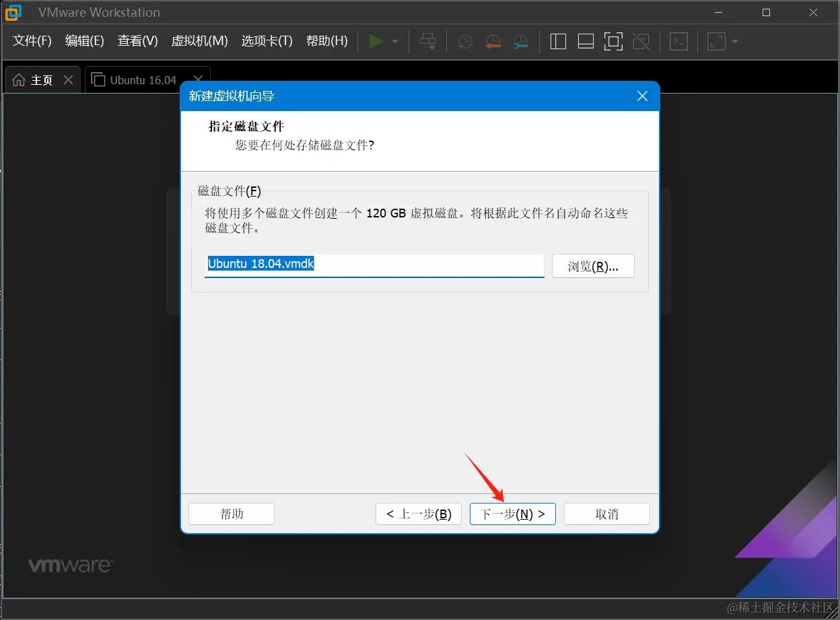Click the VMware Workstation logo icon

pyautogui.click(x=13, y=12)
